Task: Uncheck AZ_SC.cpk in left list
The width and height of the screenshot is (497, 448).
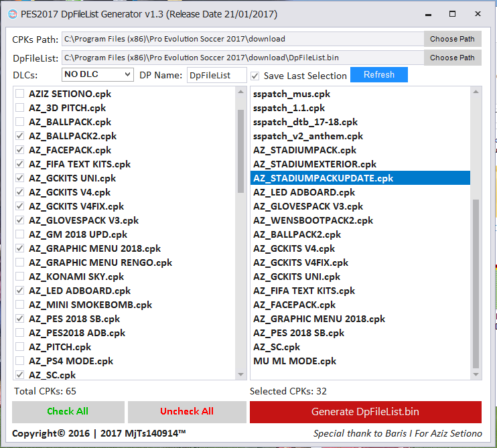Action: point(19,375)
